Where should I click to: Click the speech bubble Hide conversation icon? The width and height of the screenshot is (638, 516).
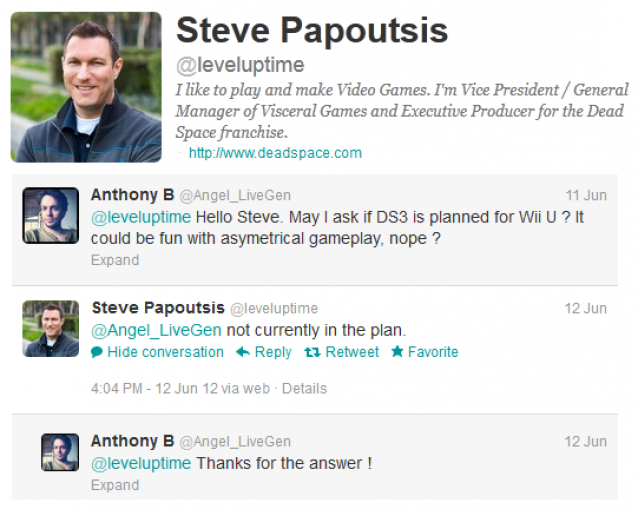[97, 352]
